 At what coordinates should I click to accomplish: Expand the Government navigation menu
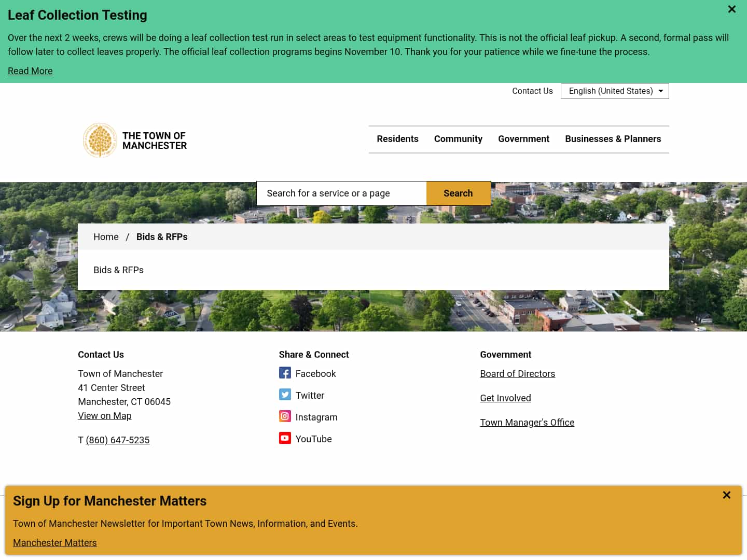point(523,138)
